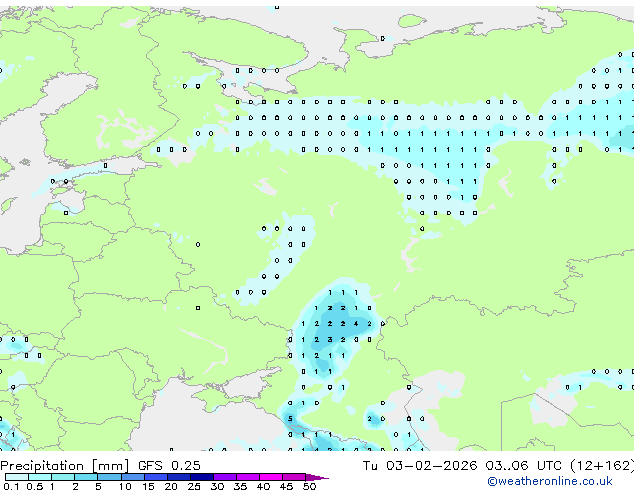This screenshot has height=490, width=634.
Task: Click the 'Precipitation [mm]' title text
Action: click(x=64, y=466)
